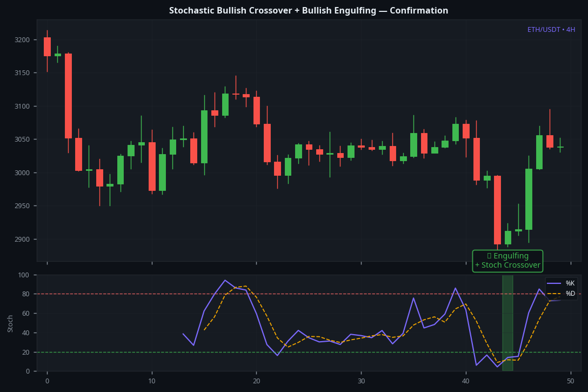Click the 80 stochastic axis label
The width and height of the screenshot is (588, 392).
click(25, 294)
